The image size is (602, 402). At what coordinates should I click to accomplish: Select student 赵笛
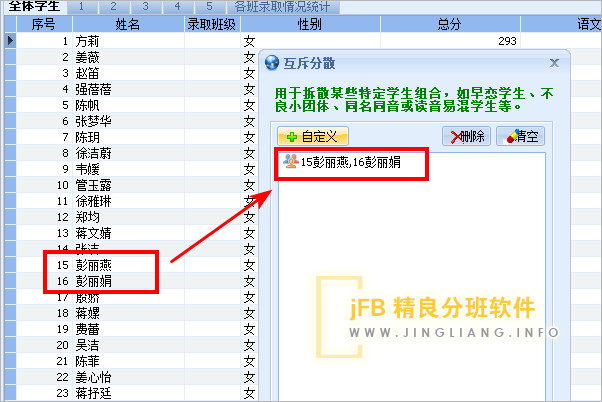click(x=87, y=73)
